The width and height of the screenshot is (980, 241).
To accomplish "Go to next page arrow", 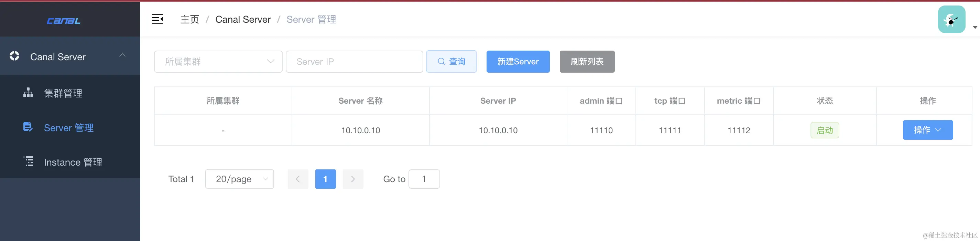I will click(353, 179).
